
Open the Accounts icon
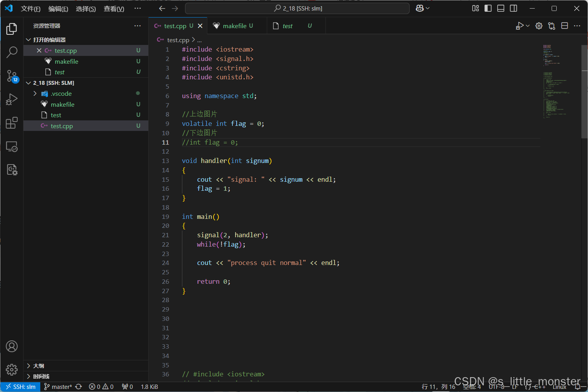pos(12,346)
